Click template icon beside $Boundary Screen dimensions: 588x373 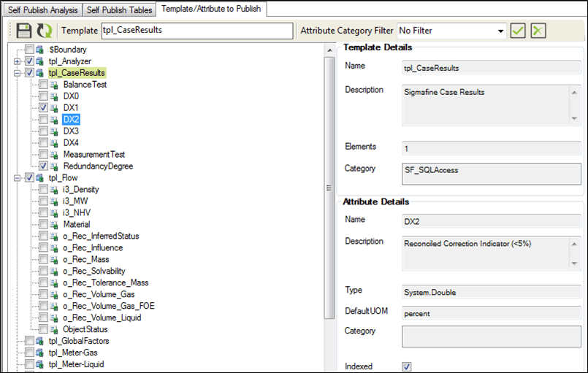pos(39,50)
